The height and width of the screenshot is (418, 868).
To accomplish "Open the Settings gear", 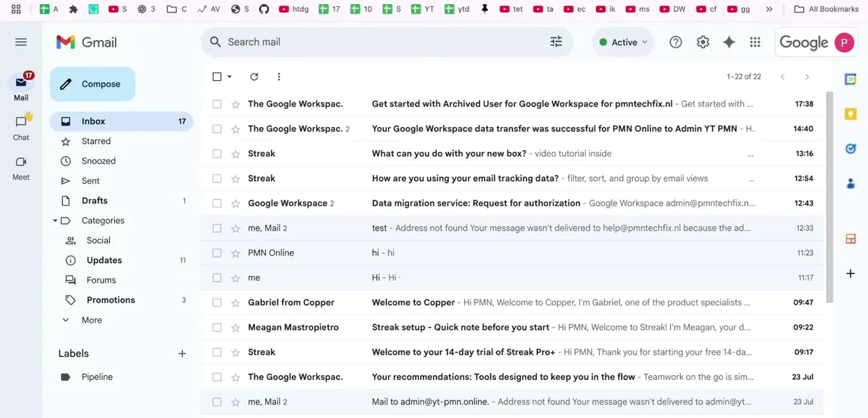I will (x=703, y=42).
